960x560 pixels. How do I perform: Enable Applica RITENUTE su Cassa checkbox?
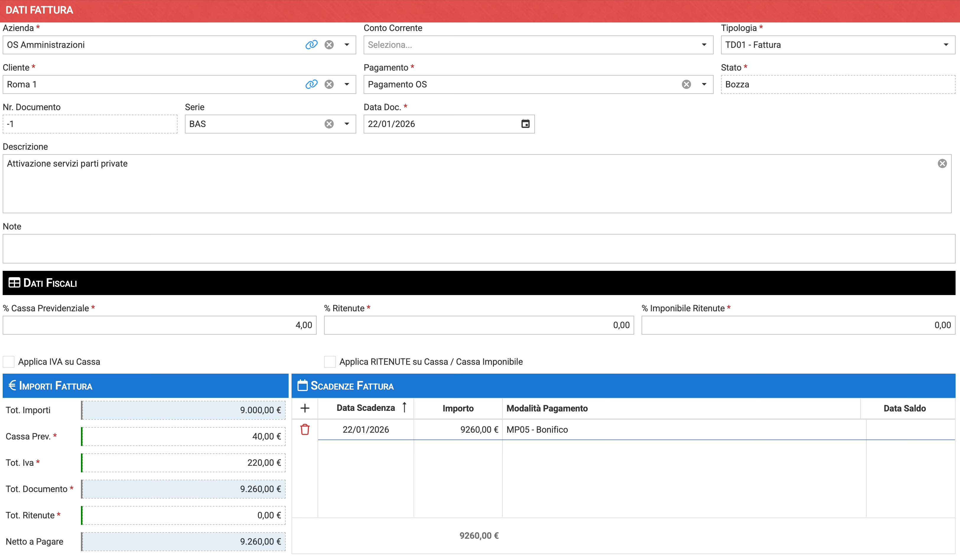(330, 362)
